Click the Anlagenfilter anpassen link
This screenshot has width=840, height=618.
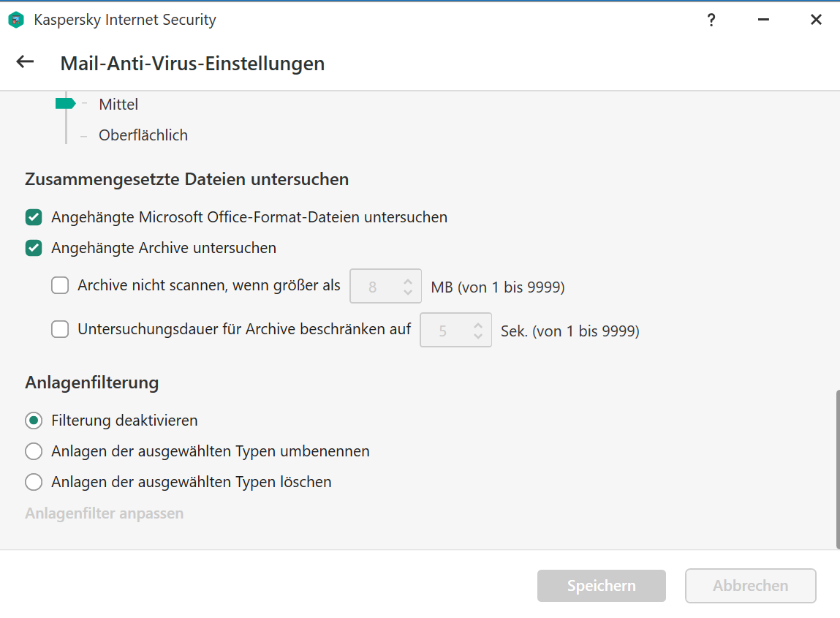105,513
